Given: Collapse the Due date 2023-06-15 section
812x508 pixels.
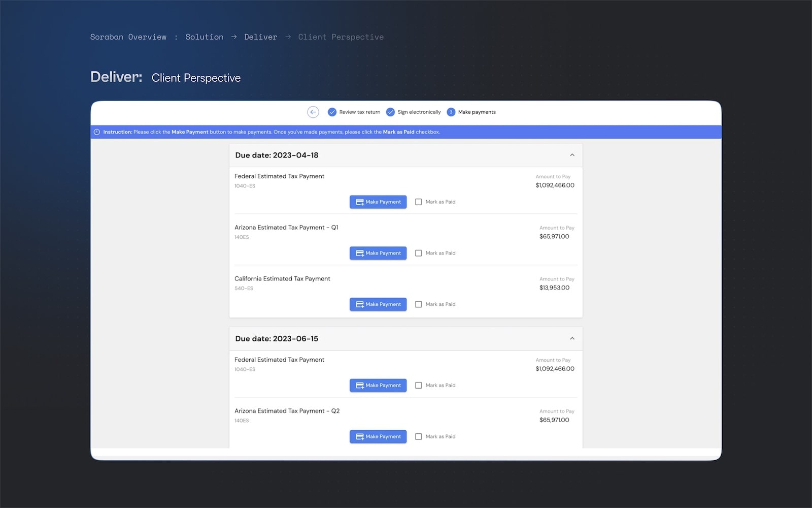Looking at the screenshot, I should 572,338.
